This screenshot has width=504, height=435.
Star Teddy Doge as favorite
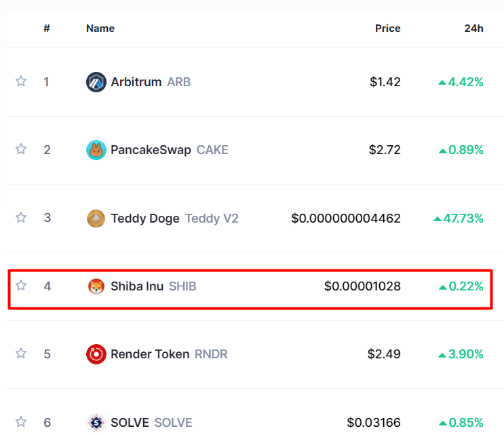[x=21, y=217]
